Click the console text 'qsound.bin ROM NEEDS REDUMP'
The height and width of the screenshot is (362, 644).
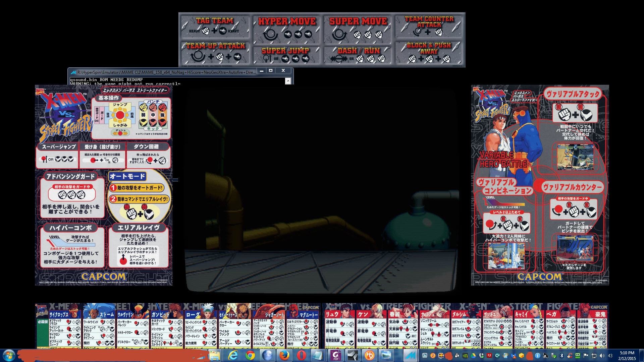[106, 80]
